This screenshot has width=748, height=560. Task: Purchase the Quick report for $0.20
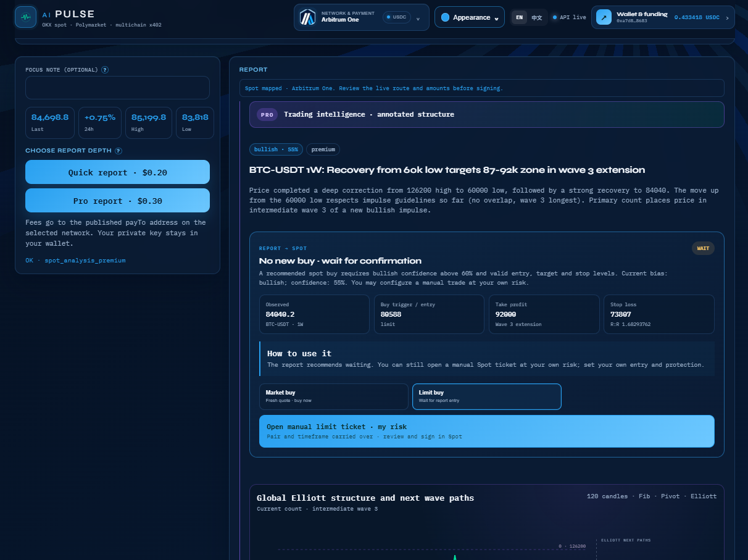117,172
